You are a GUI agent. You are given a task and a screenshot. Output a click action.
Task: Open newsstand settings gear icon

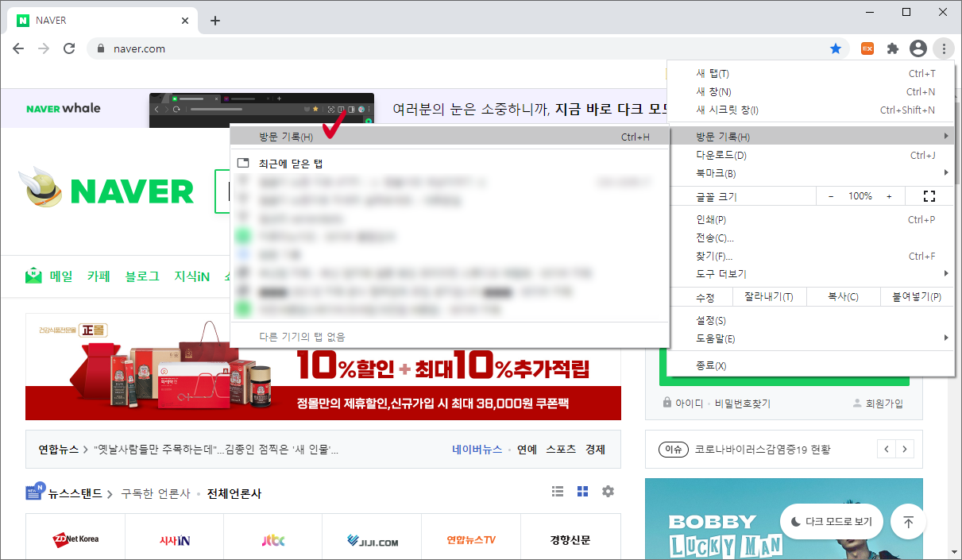(608, 492)
